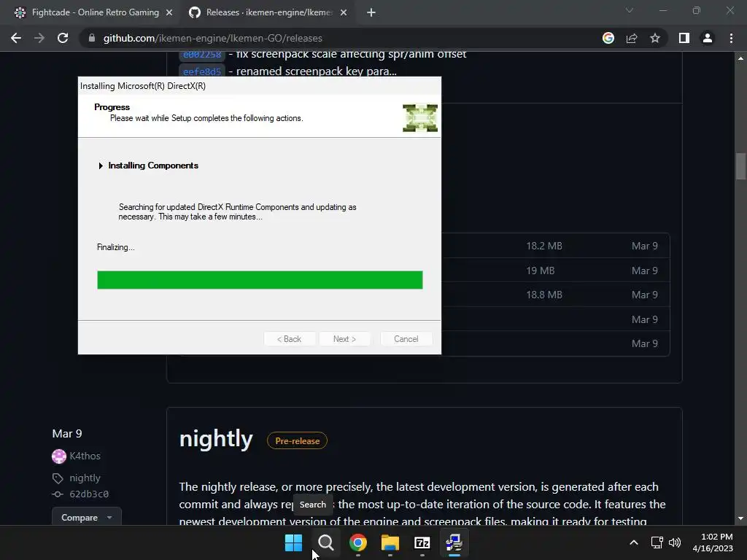Switch to the Fightcade - Online Retro Gaming tab

click(96, 12)
